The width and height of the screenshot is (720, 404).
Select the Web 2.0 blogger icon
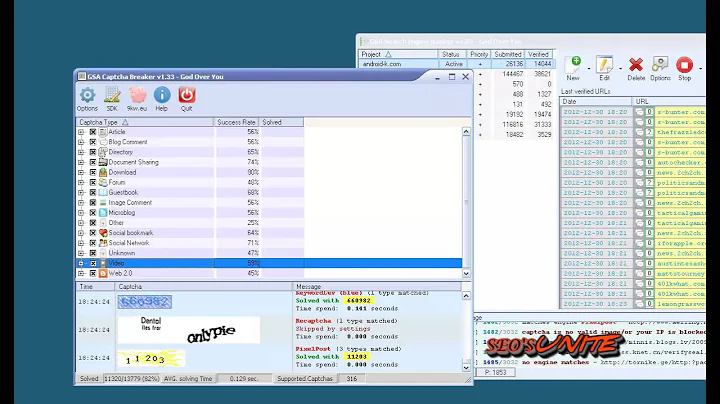(x=103, y=273)
